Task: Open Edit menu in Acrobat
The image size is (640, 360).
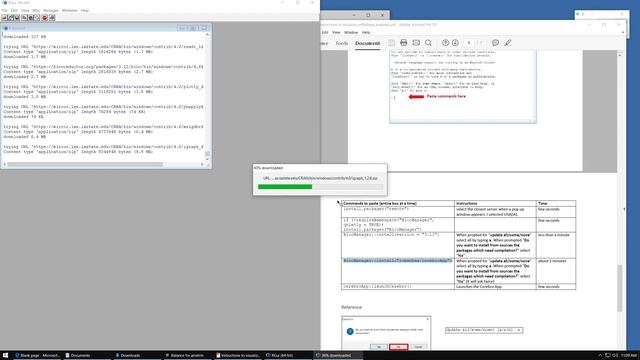Action: pos(325,32)
